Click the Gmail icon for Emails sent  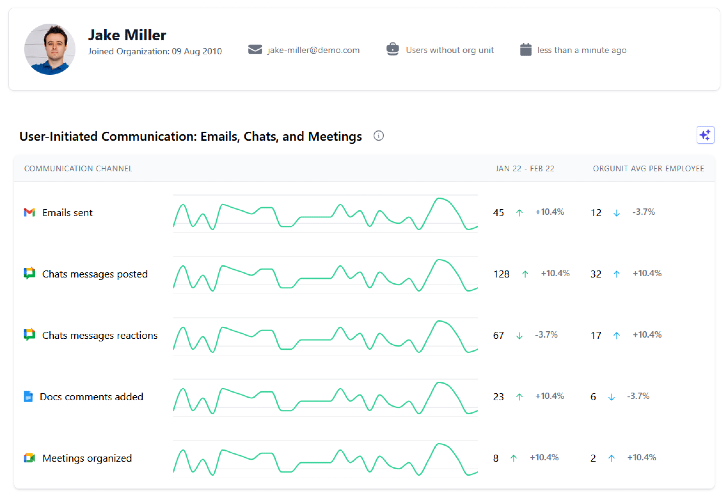tap(29, 212)
